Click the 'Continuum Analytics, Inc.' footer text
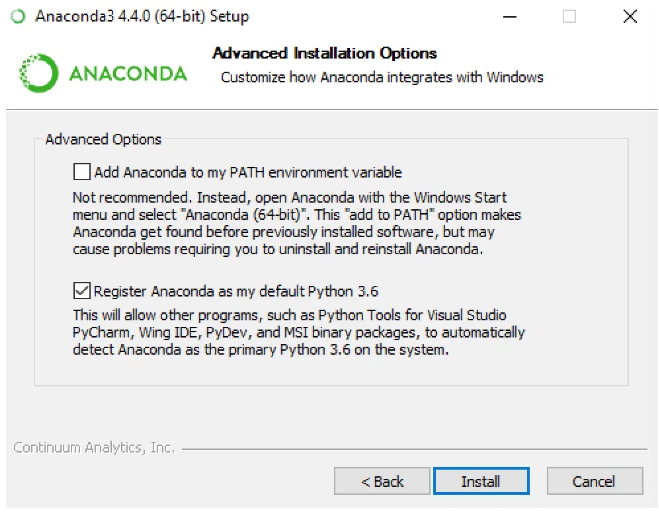The image size is (659, 516). [94, 447]
